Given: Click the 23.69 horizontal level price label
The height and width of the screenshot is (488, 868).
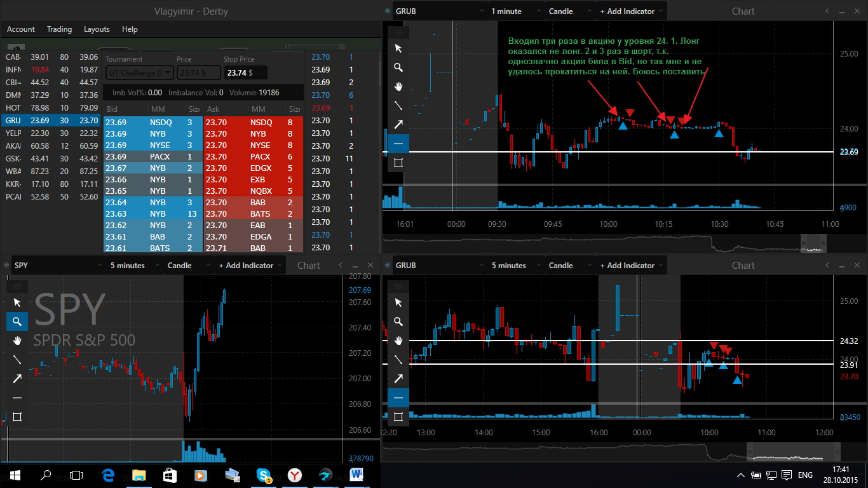Looking at the screenshot, I should 849,152.
